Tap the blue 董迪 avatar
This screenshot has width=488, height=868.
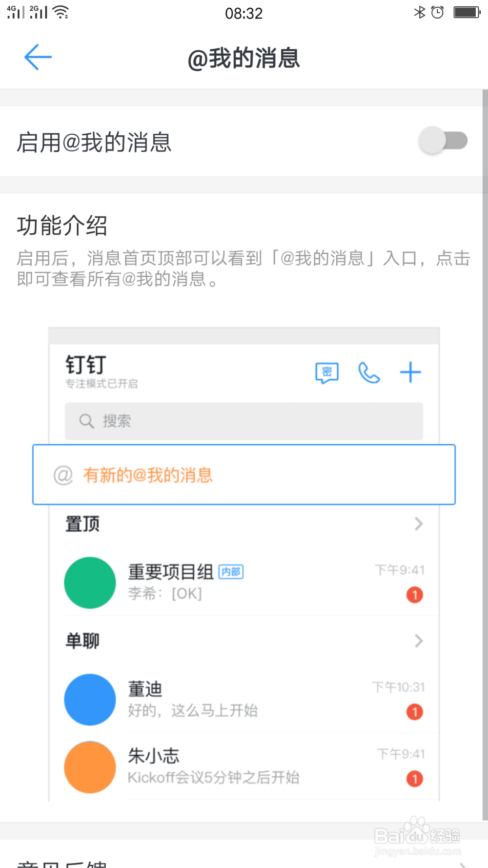tap(90, 700)
